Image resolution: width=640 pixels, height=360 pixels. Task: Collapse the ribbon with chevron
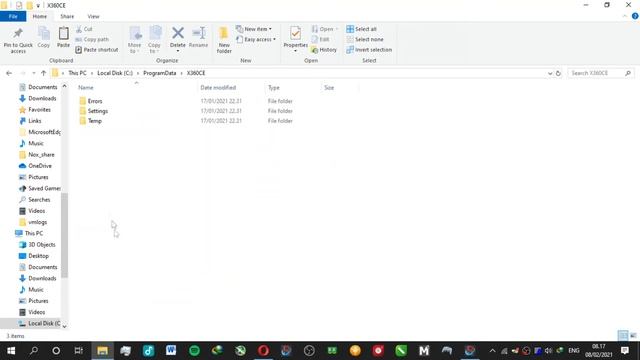(625, 16)
